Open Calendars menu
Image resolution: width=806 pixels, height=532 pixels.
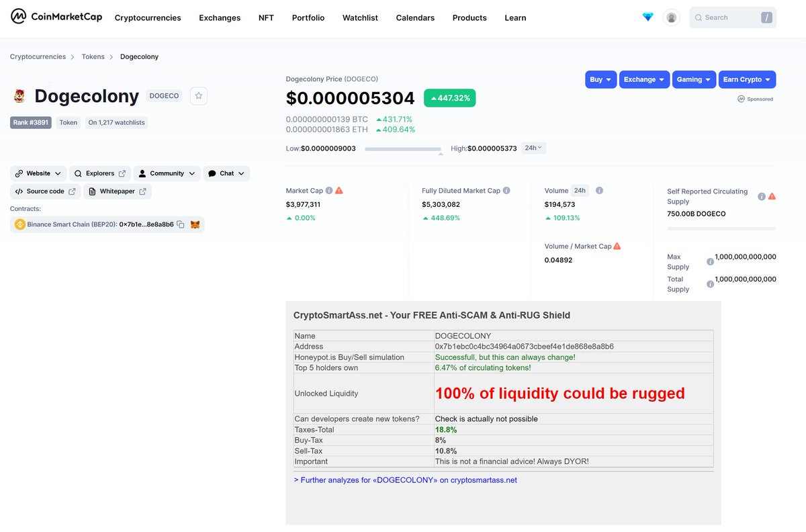[x=415, y=17]
